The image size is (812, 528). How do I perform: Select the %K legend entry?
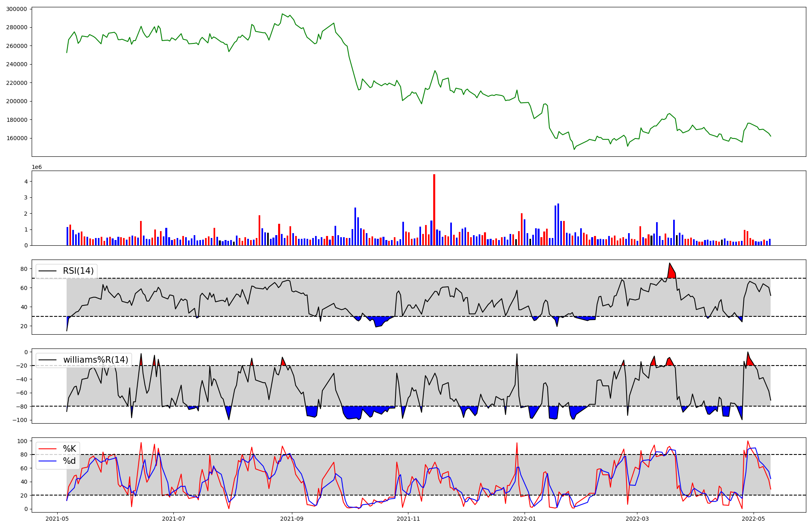point(69,449)
